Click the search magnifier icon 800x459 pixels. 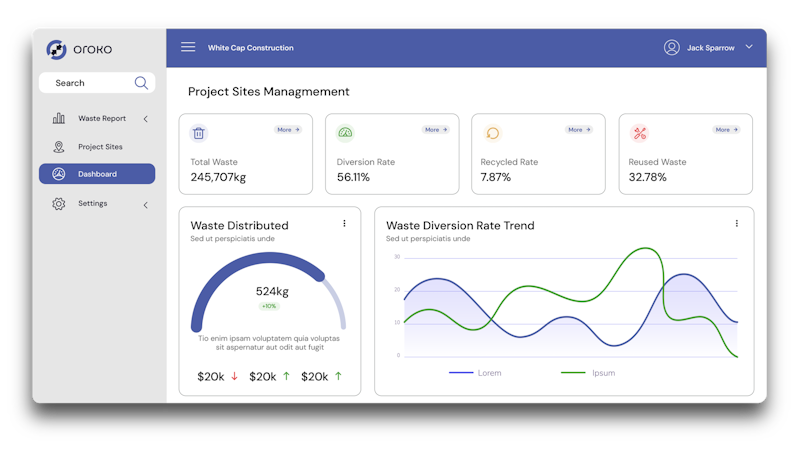pyautogui.click(x=141, y=83)
